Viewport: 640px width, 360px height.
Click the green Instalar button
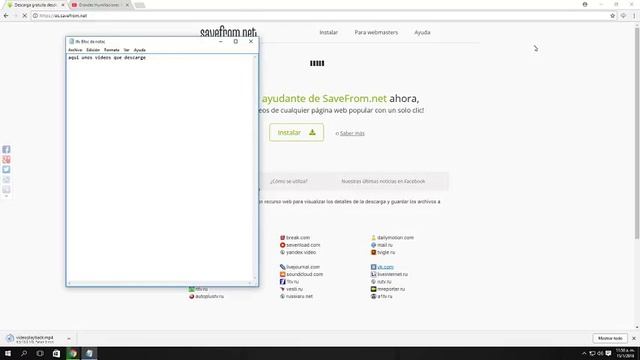[296, 133]
